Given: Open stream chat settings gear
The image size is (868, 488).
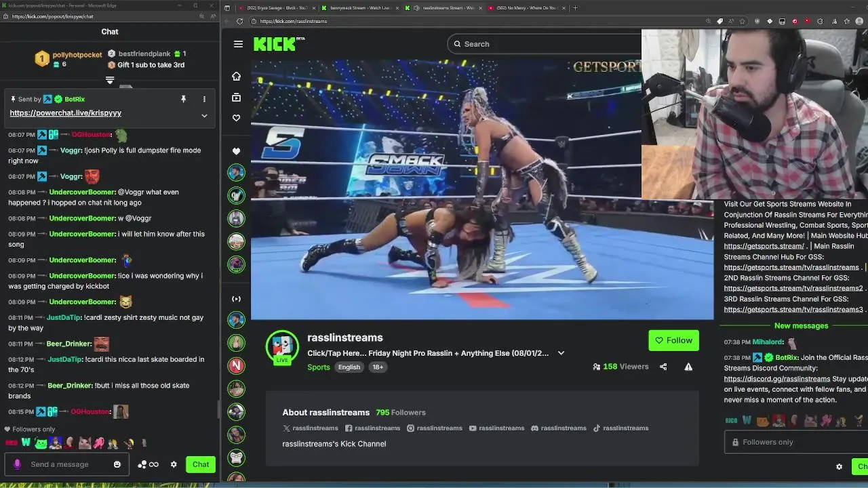Looking at the screenshot, I should pyautogui.click(x=840, y=466).
